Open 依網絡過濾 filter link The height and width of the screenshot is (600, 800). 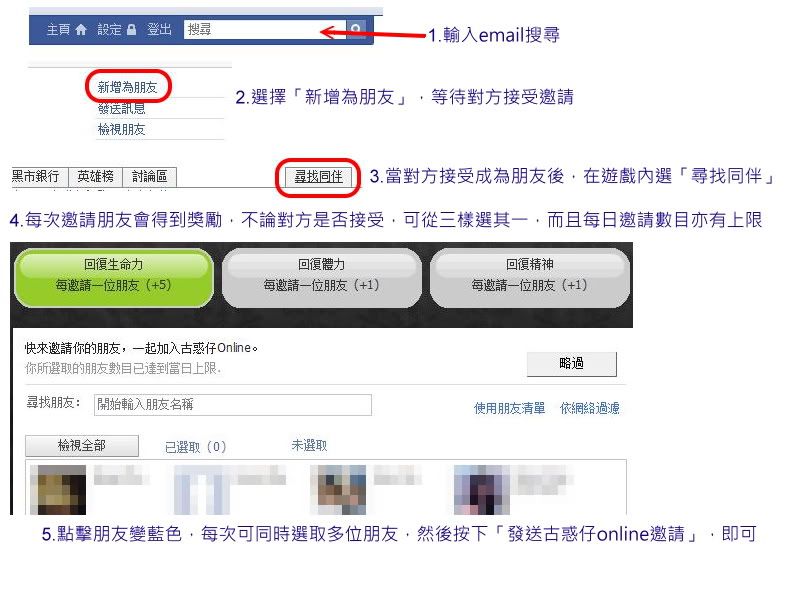(590, 408)
